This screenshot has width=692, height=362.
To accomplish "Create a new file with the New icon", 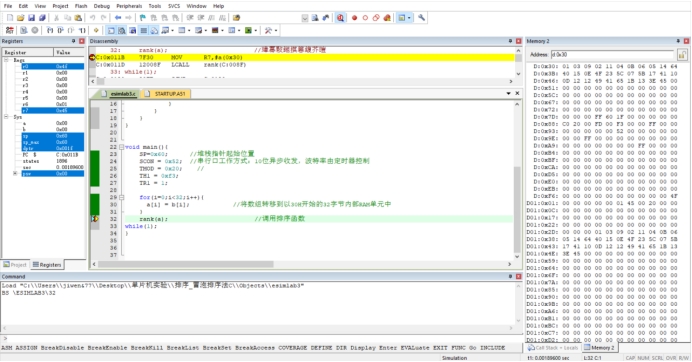I will point(10,18).
